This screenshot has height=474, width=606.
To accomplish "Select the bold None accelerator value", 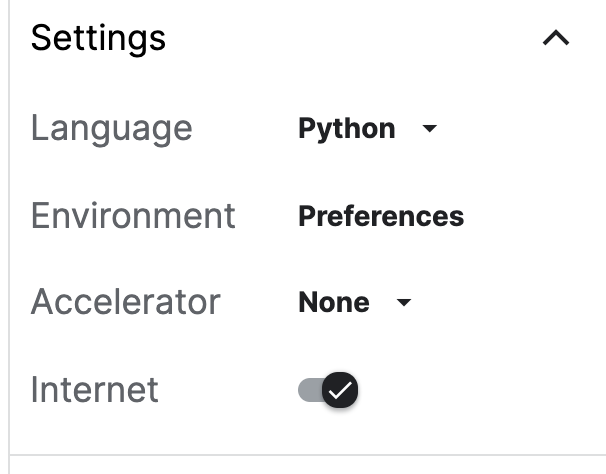I will tap(333, 303).
